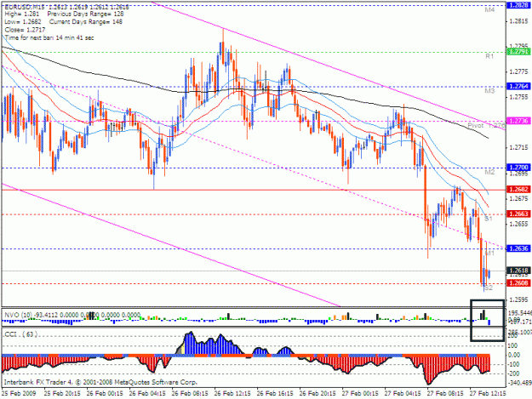This screenshot has width=532, height=399.
Task: Click the '26 Feb 08:15' time axis label
Action: 190,394
